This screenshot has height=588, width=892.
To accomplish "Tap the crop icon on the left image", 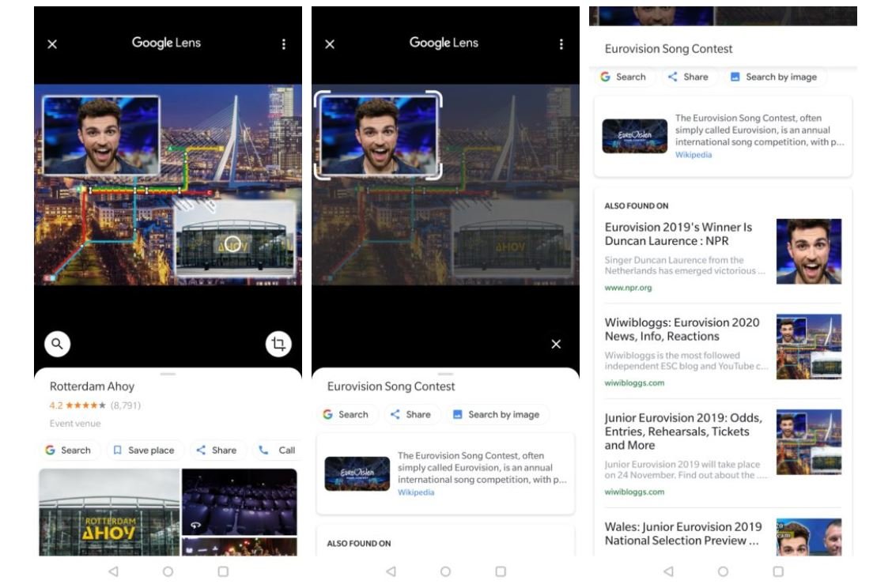I will (278, 344).
